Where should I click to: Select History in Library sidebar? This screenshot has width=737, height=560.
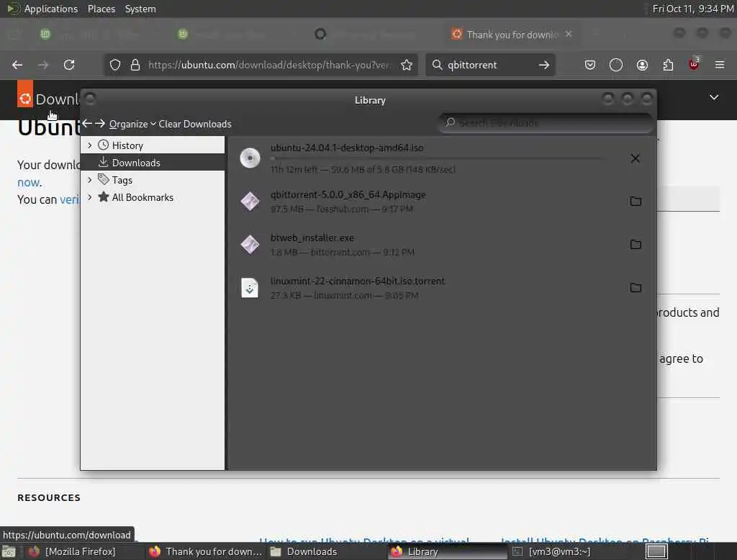pyautogui.click(x=153, y=145)
